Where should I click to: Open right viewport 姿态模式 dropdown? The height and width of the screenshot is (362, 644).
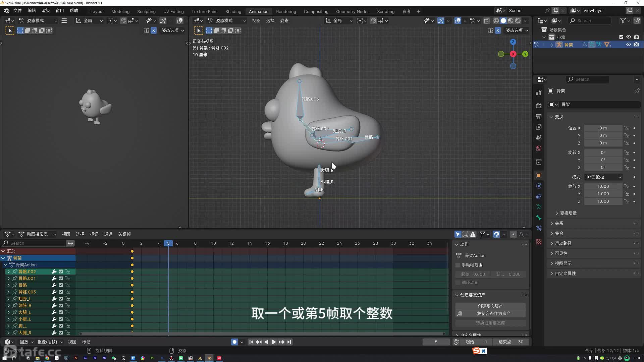click(227, 21)
